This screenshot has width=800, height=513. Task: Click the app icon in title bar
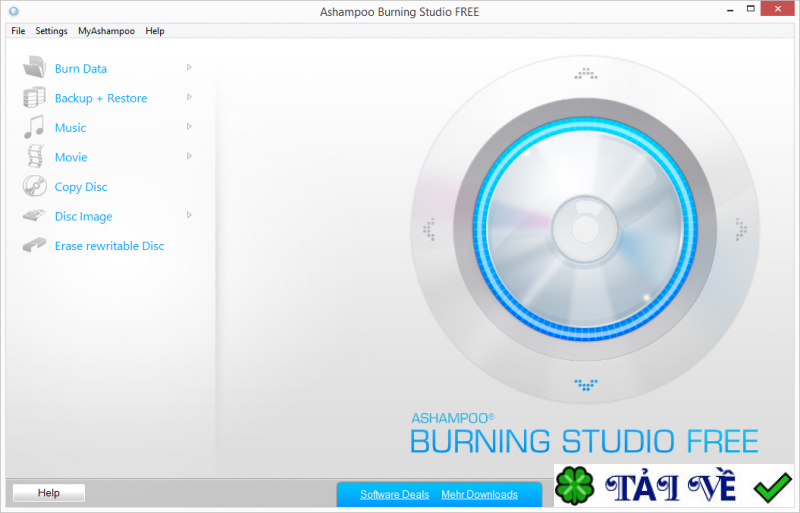click(14, 11)
